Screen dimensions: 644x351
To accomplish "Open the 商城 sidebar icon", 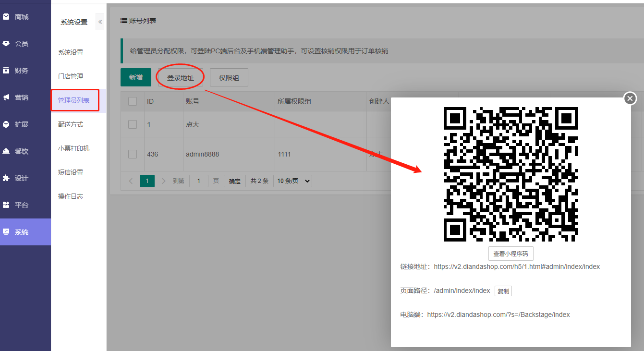I will pos(6,17).
